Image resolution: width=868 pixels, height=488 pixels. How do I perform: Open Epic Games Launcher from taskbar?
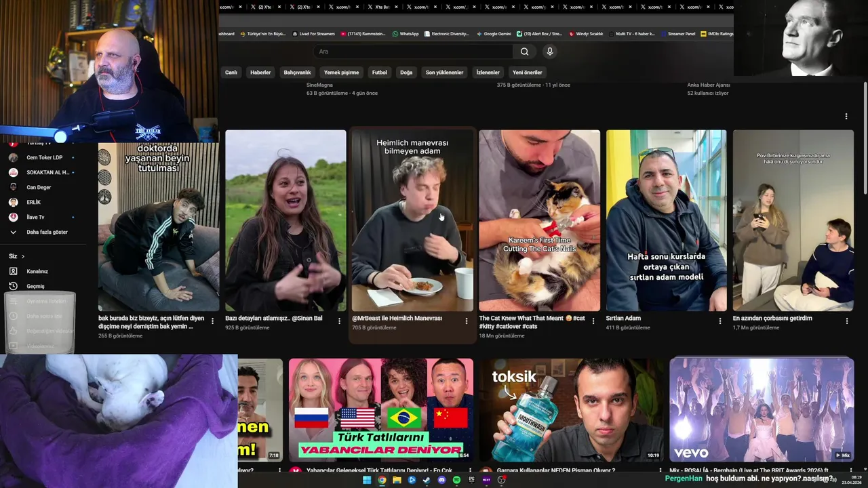tap(471, 480)
